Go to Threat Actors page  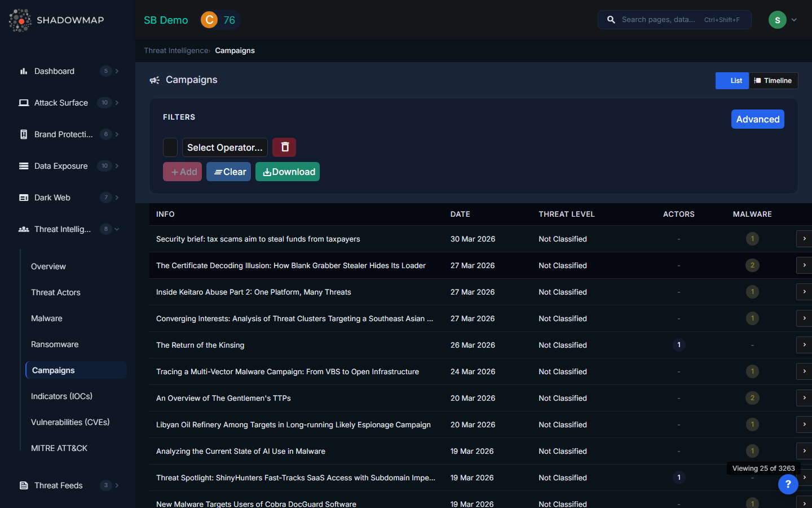point(56,292)
